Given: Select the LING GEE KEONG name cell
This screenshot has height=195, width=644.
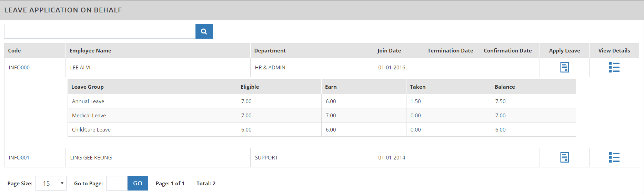Looking at the screenshot, I should click(x=91, y=158).
